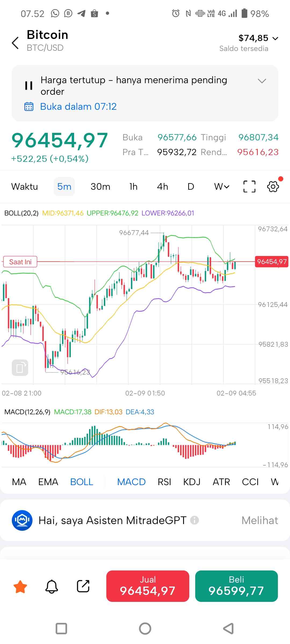Screen dimensions: 290x644
Task: Tap the change text +522,25 (+0,54%)
Action: point(50,159)
